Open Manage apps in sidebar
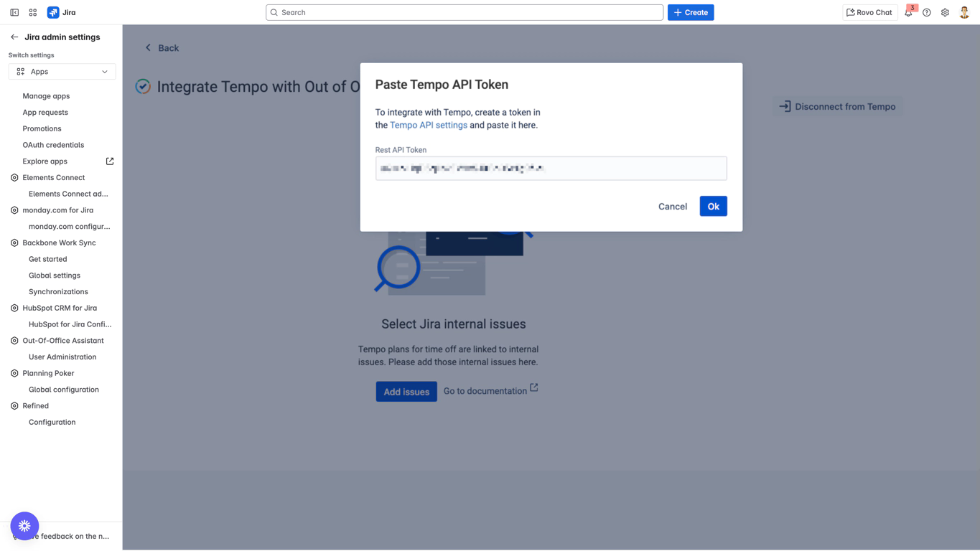This screenshot has height=551, width=980. 46,96
